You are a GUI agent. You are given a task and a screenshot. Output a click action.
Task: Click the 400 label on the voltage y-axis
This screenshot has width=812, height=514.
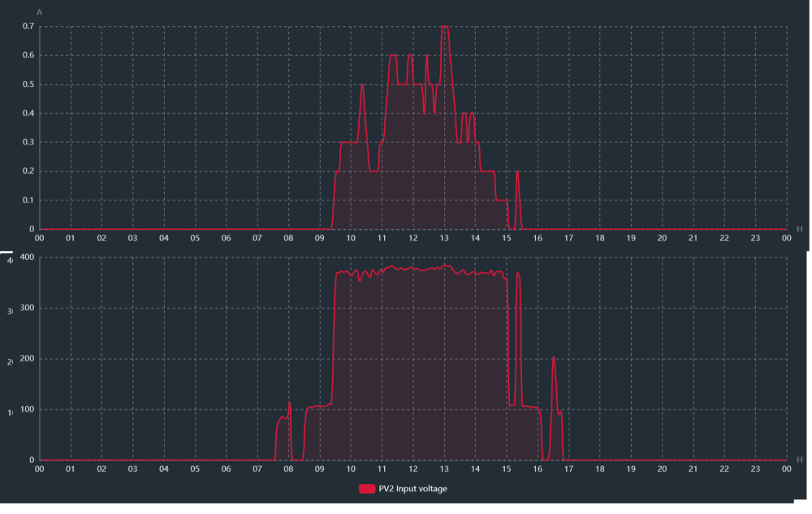(x=27, y=257)
